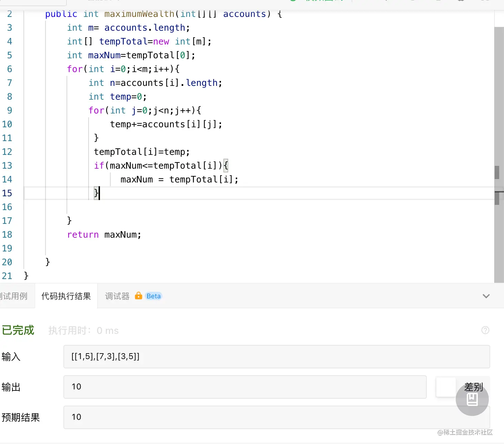Click the 'temp+=accounts[i][j];' statement

tap(166, 124)
